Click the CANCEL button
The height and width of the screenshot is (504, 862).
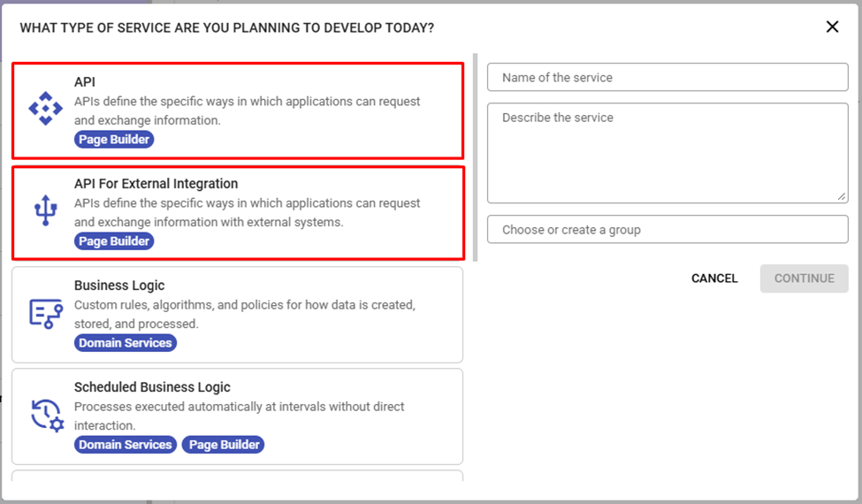coord(714,279)
